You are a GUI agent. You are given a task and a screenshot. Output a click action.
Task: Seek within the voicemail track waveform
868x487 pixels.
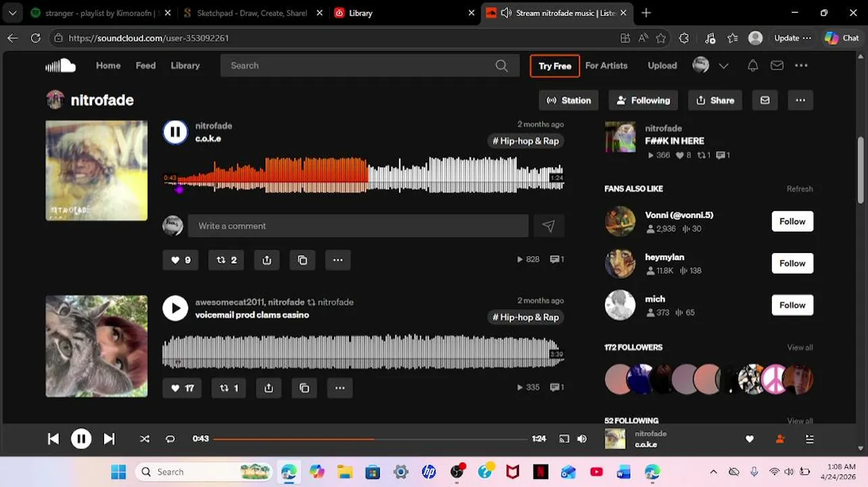coord(364,352)
